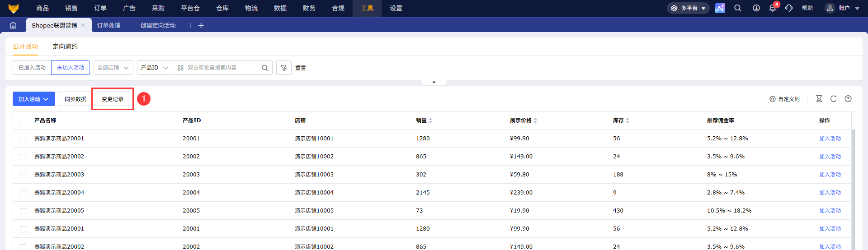Select the 未加入活动 filter
This screenshot has width=868, height=250.
[x=71, y=68]
